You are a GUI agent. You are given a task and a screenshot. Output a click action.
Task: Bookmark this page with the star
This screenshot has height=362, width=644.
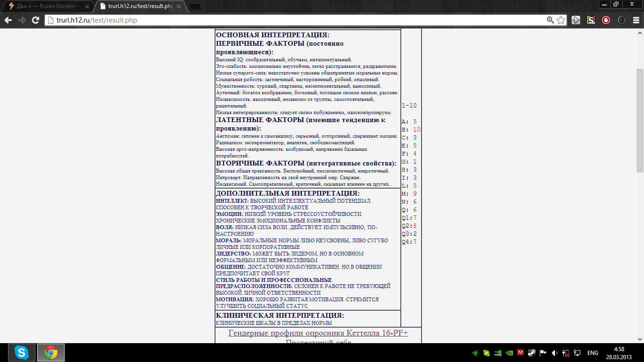pyautogui.click(x=561, y=20)
